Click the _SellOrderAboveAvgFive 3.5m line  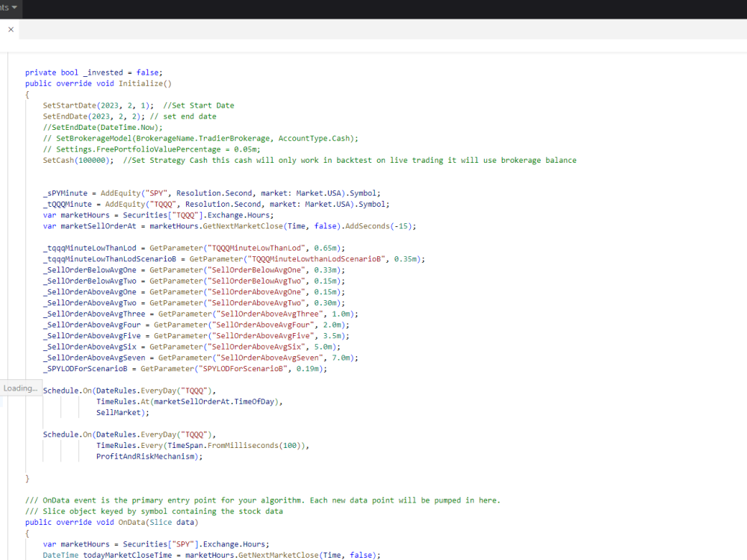click(196, 335)
